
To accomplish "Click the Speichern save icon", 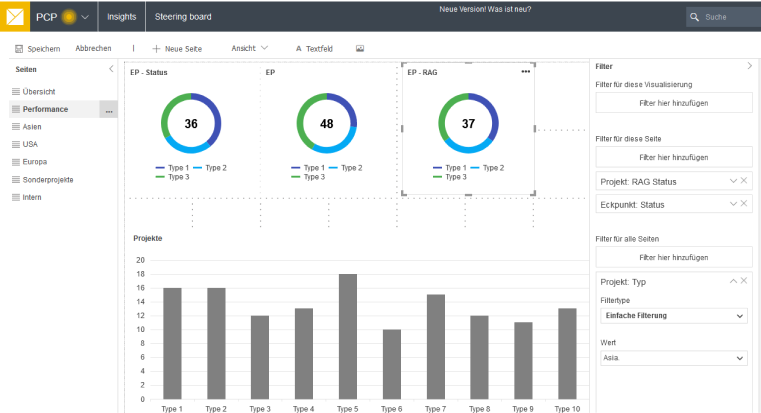I will (x=20, y=48).
